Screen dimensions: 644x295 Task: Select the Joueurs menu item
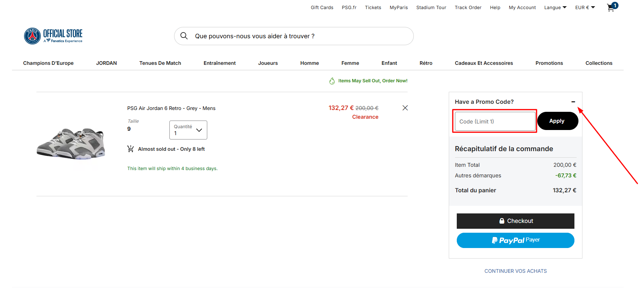pos(268,63)
